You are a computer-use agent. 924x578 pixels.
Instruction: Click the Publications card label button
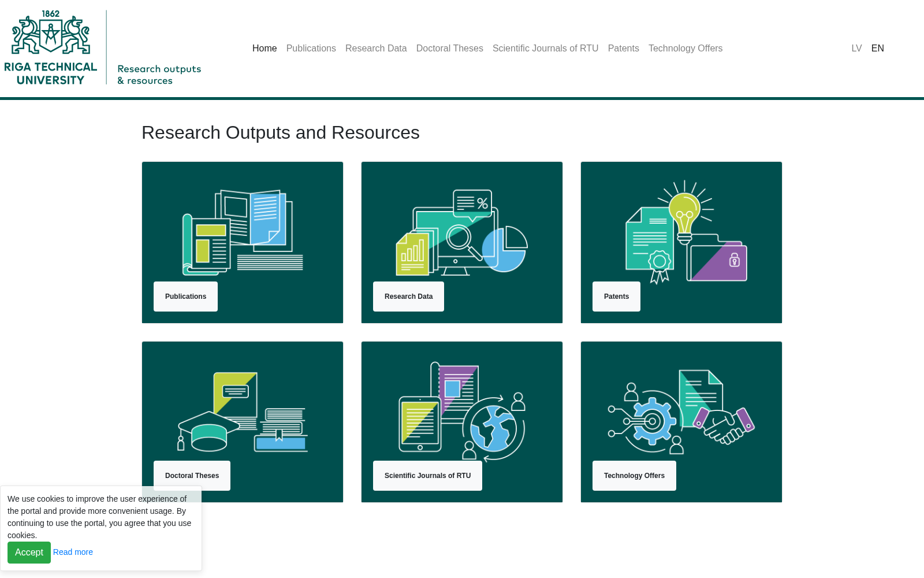185,297
